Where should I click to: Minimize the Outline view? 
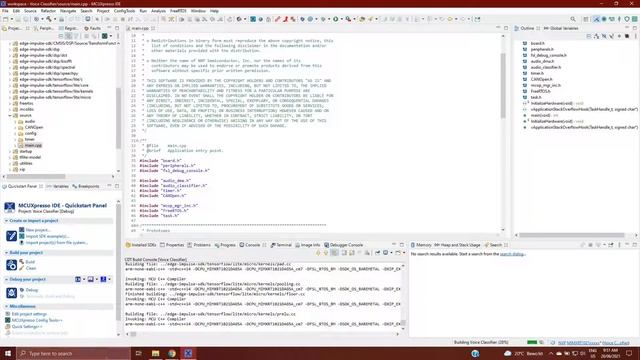pyautogui.click(x=627, y=28)
